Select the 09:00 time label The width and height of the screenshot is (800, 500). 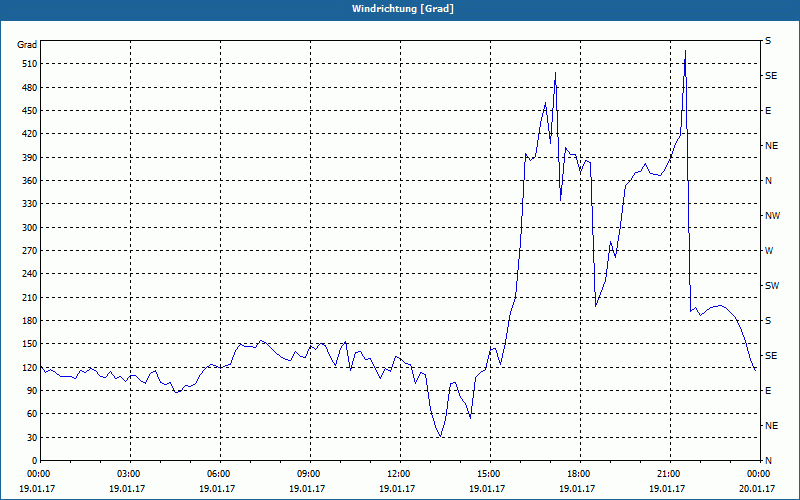coord(310,474)
